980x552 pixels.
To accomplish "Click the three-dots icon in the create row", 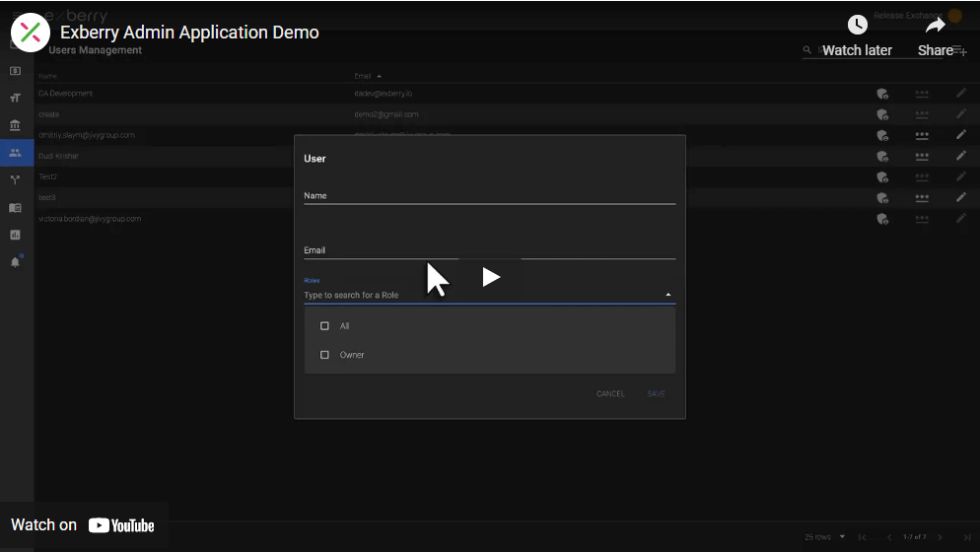I will 922,114.
